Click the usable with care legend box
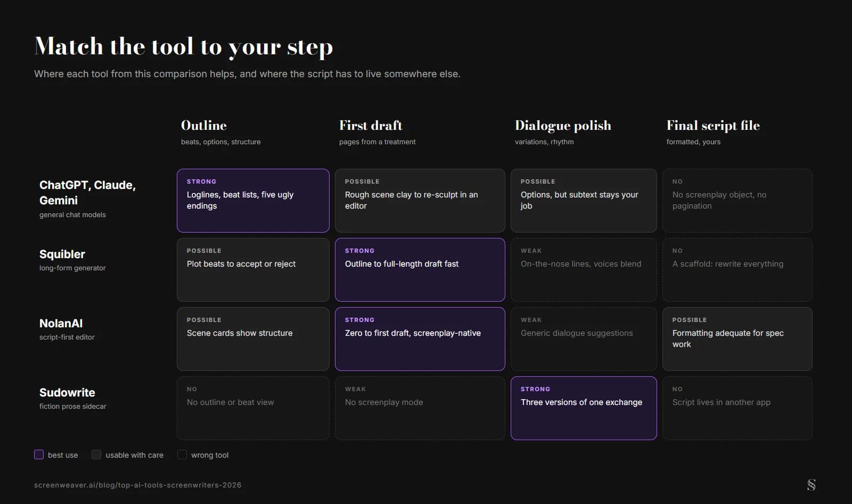The image size is (852, 504). coord(96,455)
